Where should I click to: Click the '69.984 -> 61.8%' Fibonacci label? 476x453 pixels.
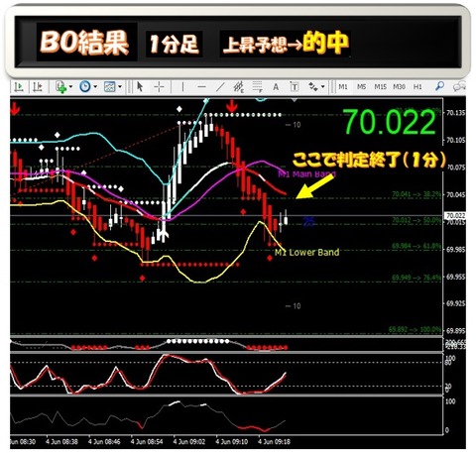coord(416,246)
